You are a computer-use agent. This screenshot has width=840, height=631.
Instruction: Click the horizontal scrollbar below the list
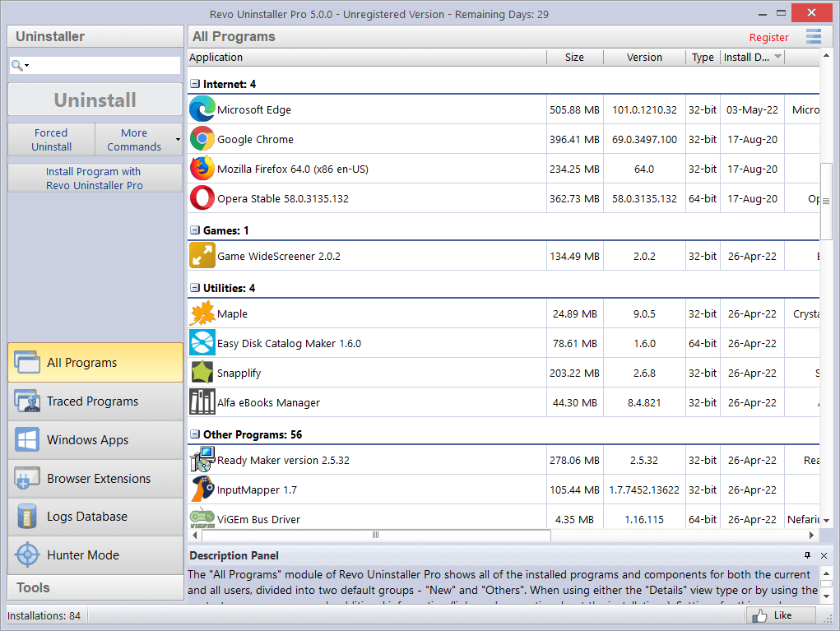click(x=374, y=535)
